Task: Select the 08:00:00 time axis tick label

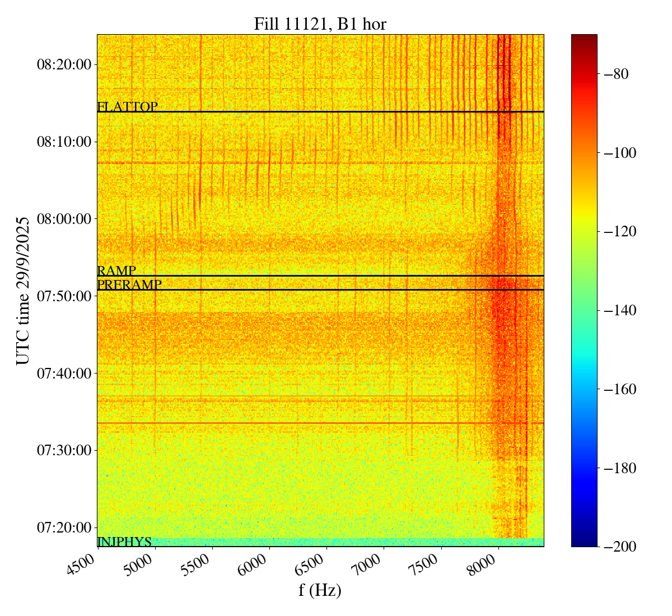Action: click(64, 218)
